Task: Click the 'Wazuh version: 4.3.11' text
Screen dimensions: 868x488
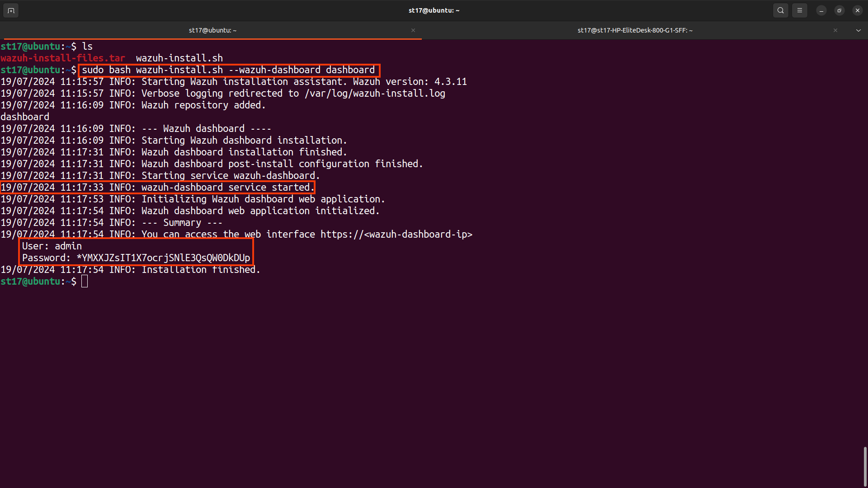Action: 410,82
